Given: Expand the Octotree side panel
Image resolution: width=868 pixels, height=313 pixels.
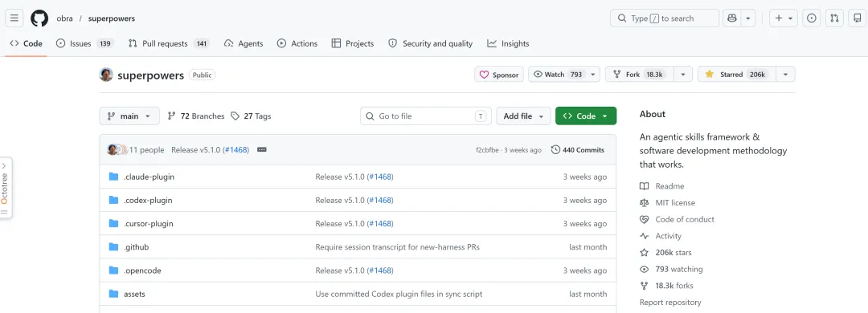Looking at the screenshot, I should point(5,188).
